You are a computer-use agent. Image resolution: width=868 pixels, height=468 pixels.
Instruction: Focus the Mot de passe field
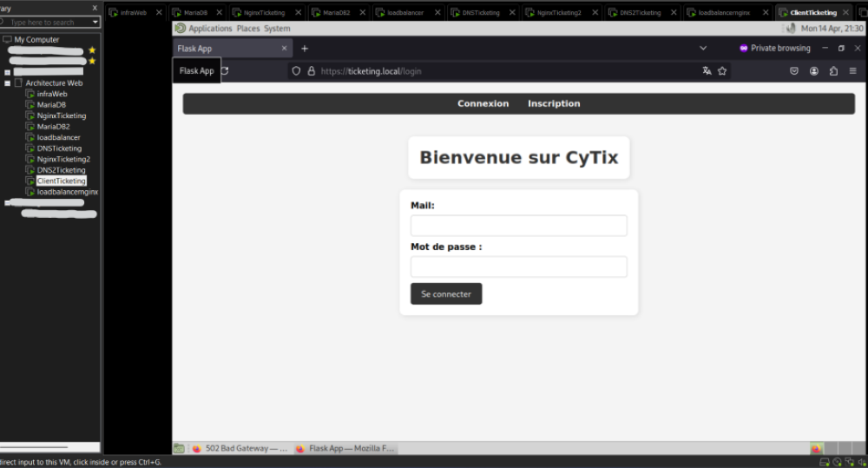tap(518, 267)
